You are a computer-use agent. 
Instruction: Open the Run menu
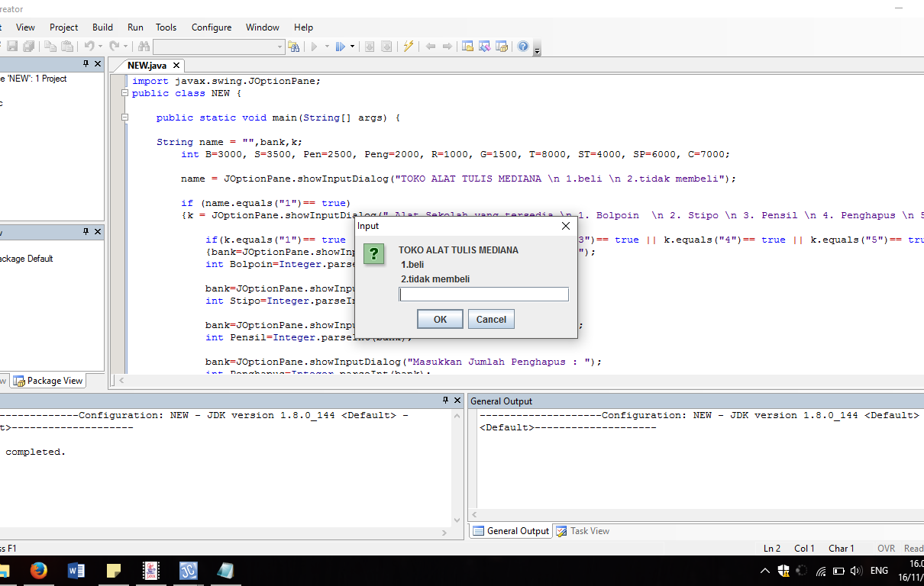point(135,27)
